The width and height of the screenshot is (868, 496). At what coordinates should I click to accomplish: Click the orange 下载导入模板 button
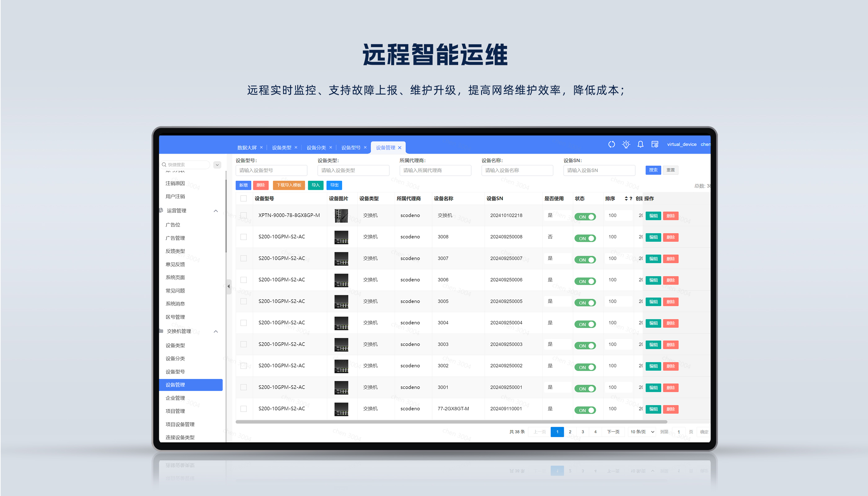point(289,185)
